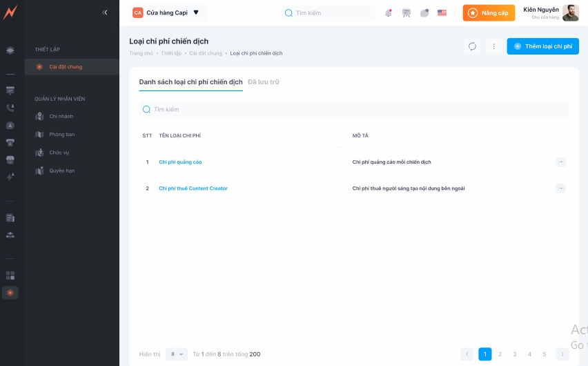Switch language via the US flag icon

coord(442,12)
